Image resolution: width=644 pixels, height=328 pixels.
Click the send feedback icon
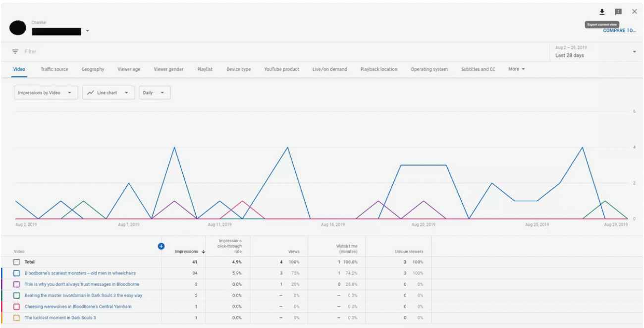click(618, 12)
